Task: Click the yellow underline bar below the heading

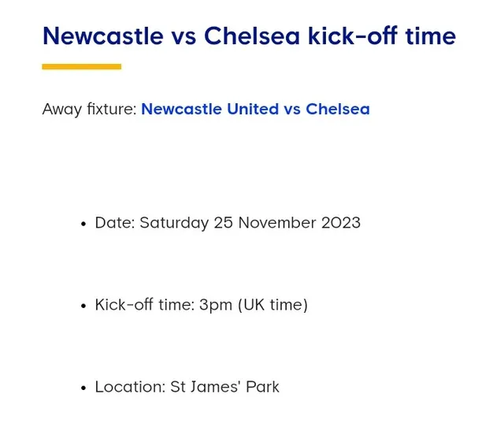Action: tap(82, 67)
